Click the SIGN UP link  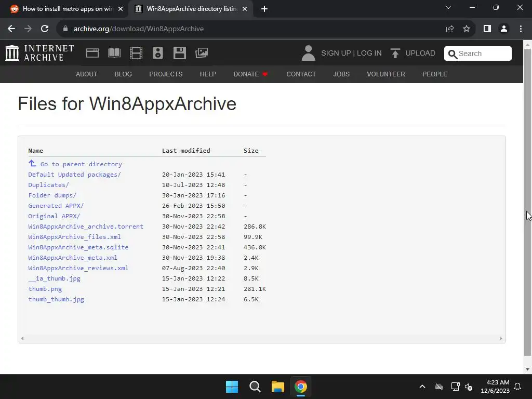[336, 54]
